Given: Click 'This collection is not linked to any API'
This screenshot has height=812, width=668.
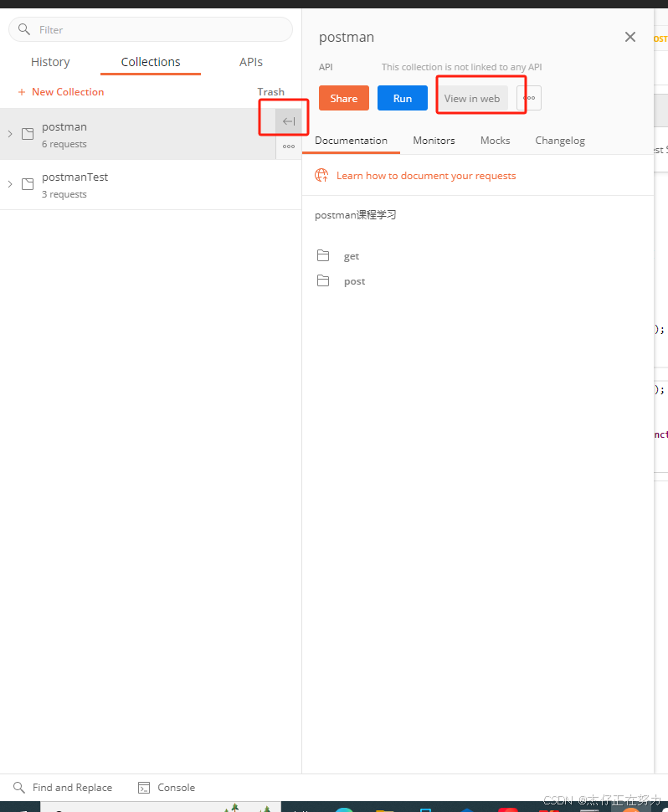Looking at the screenshot, I should tap(462, 67).
